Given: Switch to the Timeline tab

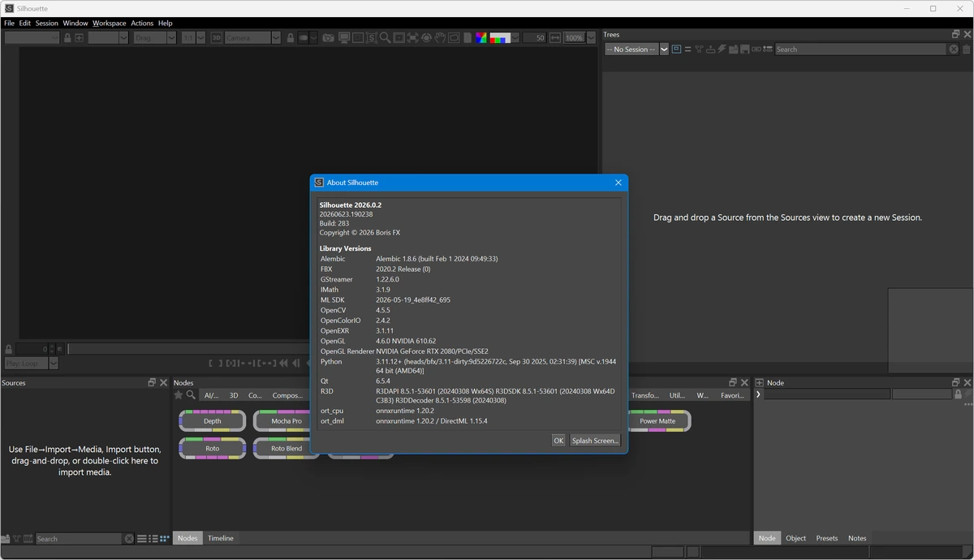Looking at the screenshot, I should pos(220,538).
